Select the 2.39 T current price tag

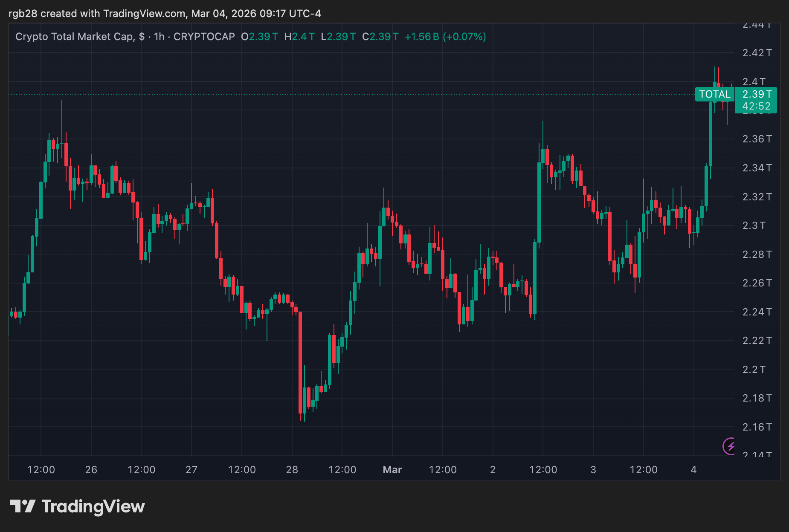tap(757, 94)
